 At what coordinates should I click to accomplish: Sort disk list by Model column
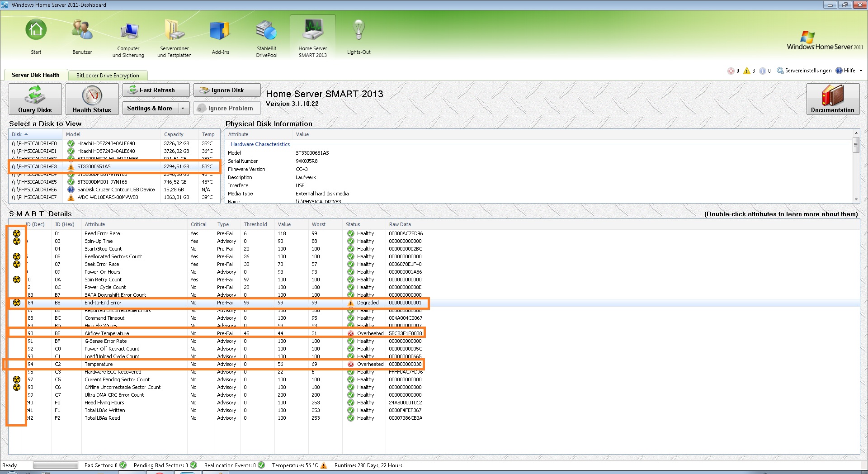pyautogui.click(x=112, y=134)
